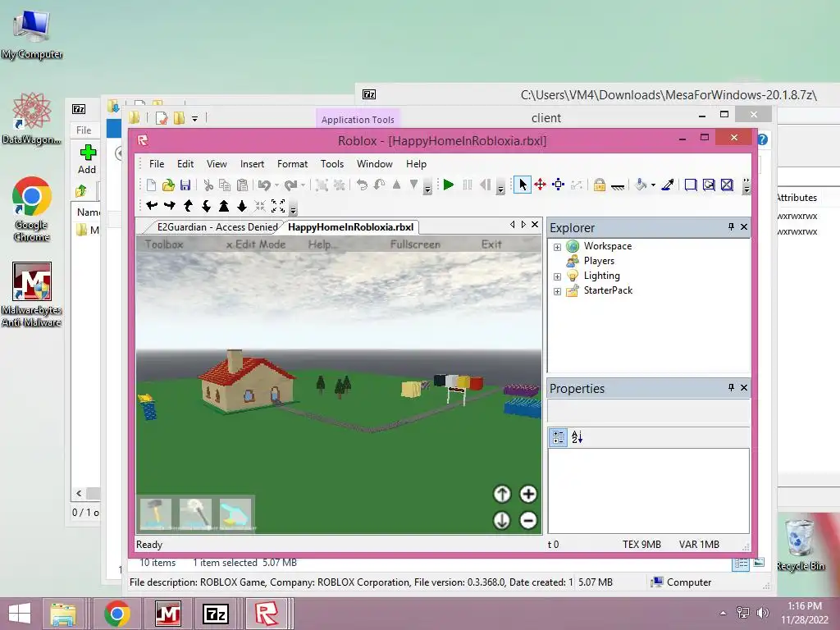Open the Format menu
The height and width of the screenshot is (630, 840).
[292, 164]
